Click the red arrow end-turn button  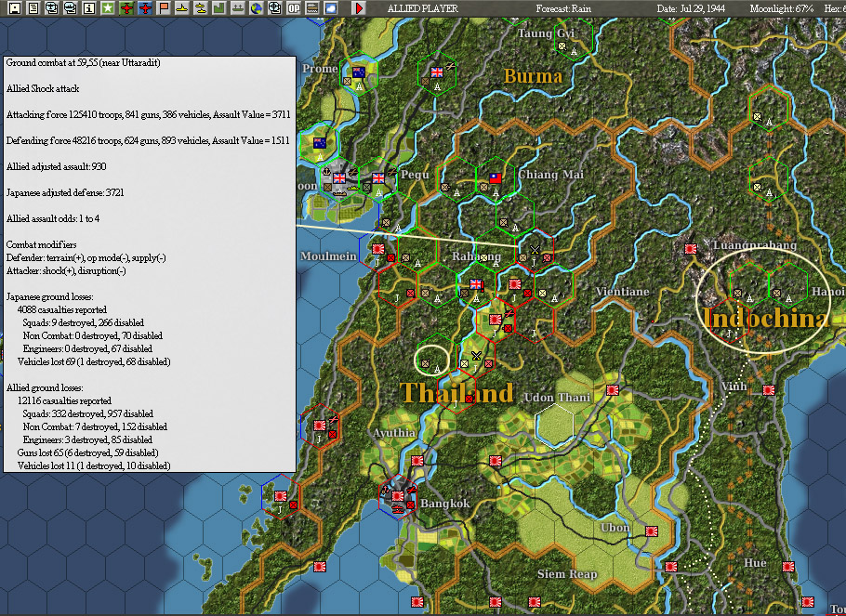(358, 8)
